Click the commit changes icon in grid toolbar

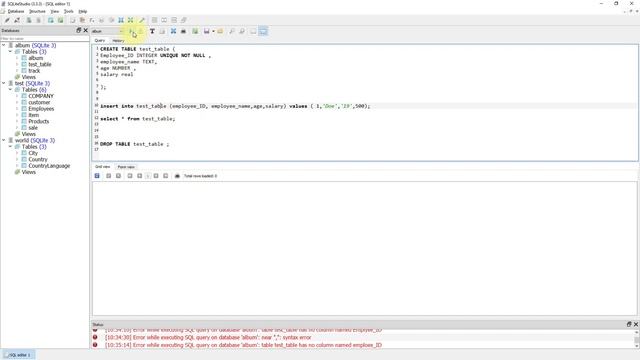pos(109,176)
